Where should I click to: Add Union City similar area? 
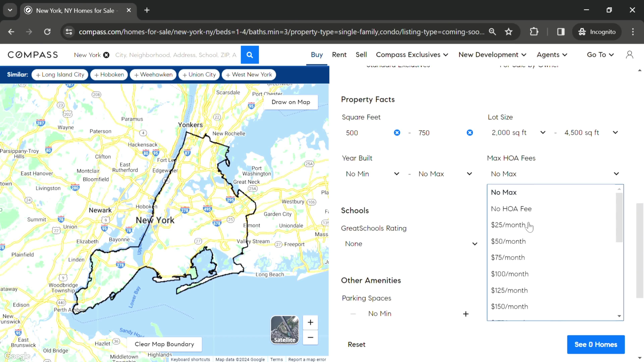[x=199, y=74]
